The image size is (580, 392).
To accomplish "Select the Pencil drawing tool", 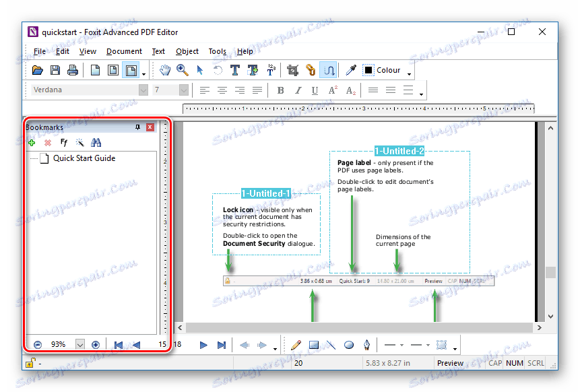I will click(x=296, y=345).
